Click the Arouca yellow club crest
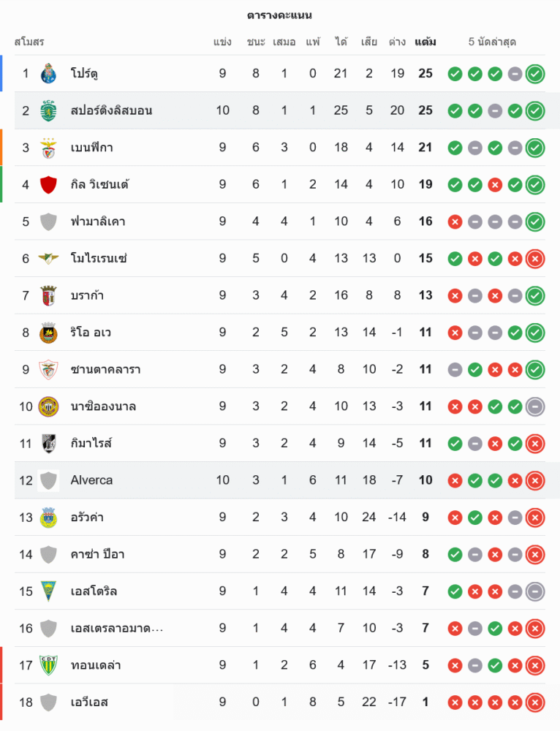 pyautogui.click(x=48, y=518)
